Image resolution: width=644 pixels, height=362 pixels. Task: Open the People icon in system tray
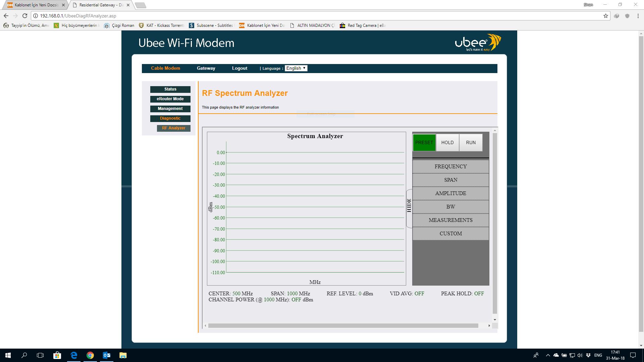click(x=536, y=355)
